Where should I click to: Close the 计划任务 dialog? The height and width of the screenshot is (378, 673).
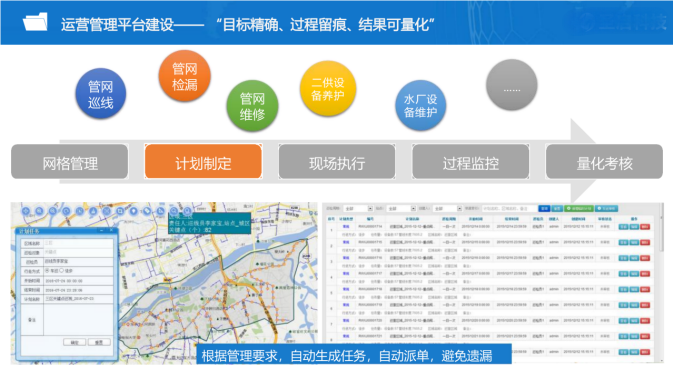(111, 231)
